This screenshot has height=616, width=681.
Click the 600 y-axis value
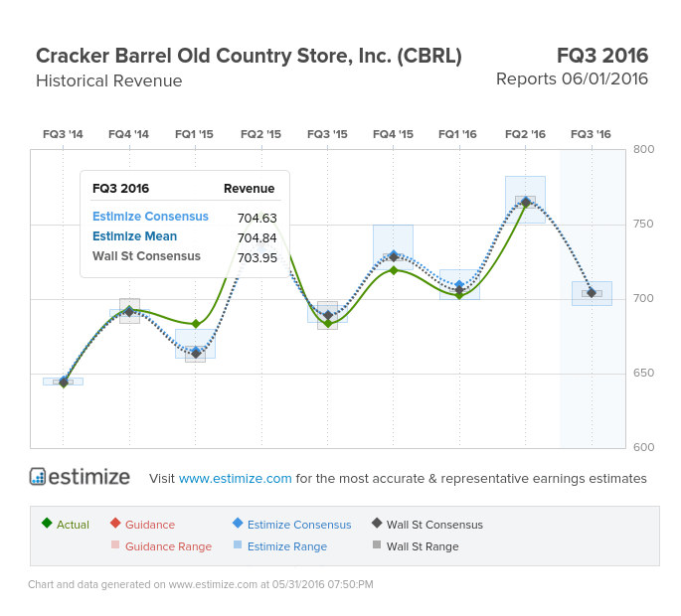[643, 447]
